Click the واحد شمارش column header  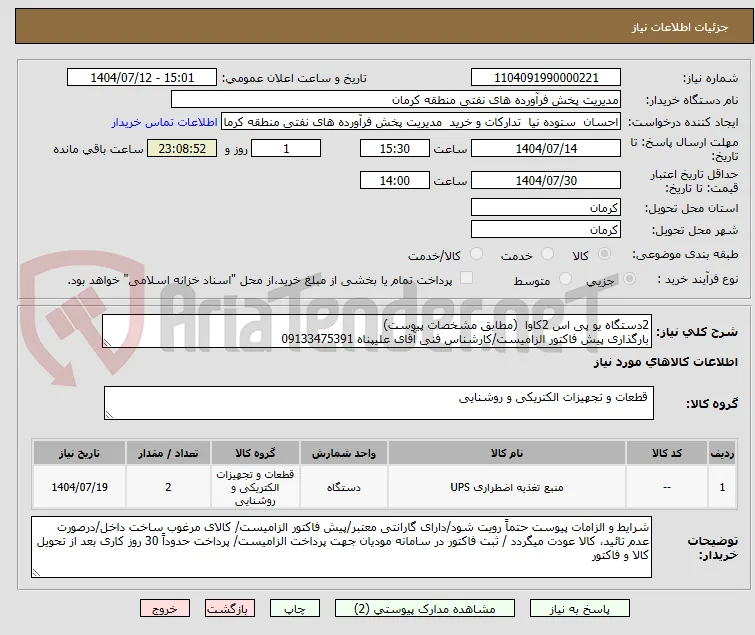coord(343,453)
